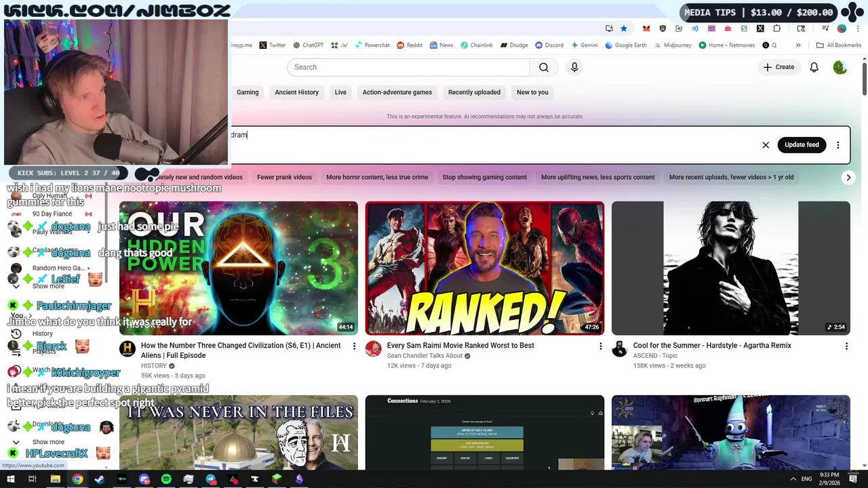The width and height of the screenshot is (868, 488).
Task: Bookmark this page with star icon
Action: [624, 28]
